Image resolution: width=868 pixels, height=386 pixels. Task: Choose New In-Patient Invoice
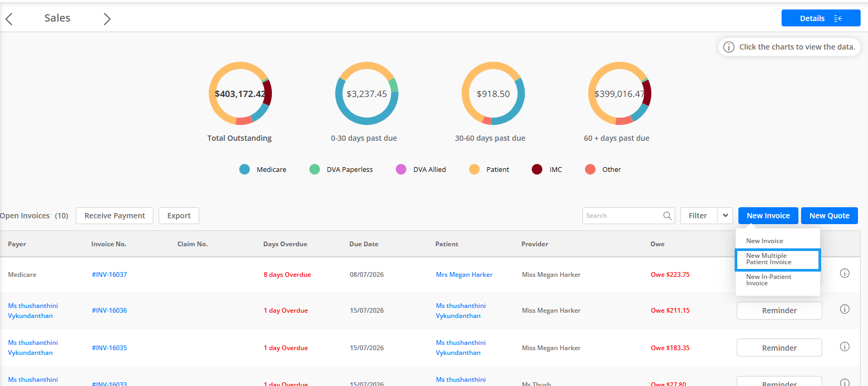pos(777,280)
